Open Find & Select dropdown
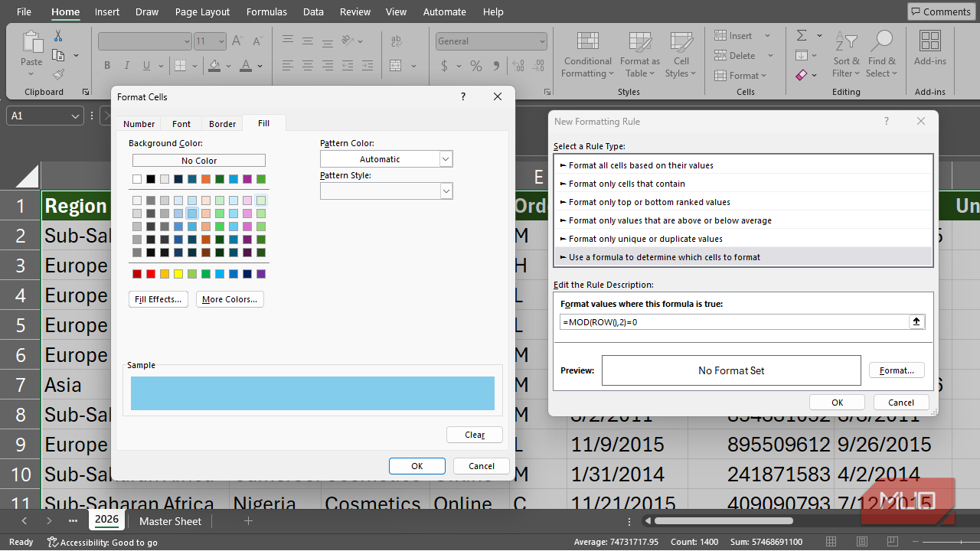 pos(882,55)
